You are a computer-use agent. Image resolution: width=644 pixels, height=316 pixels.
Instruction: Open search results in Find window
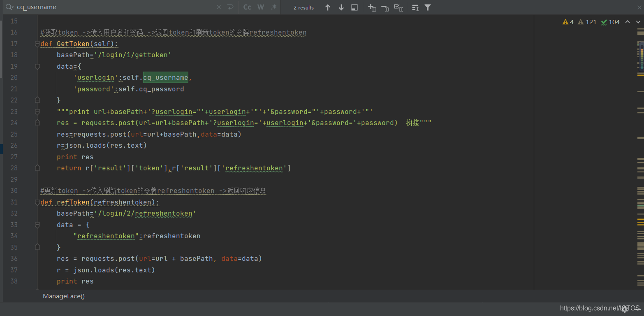pyautogui.click(x=354, y=7)
